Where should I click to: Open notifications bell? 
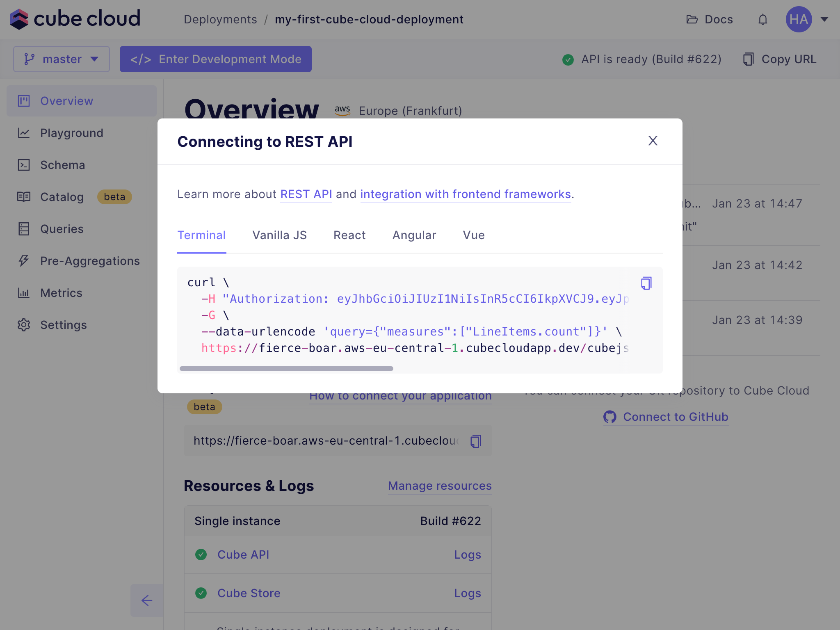click(762, 19)
